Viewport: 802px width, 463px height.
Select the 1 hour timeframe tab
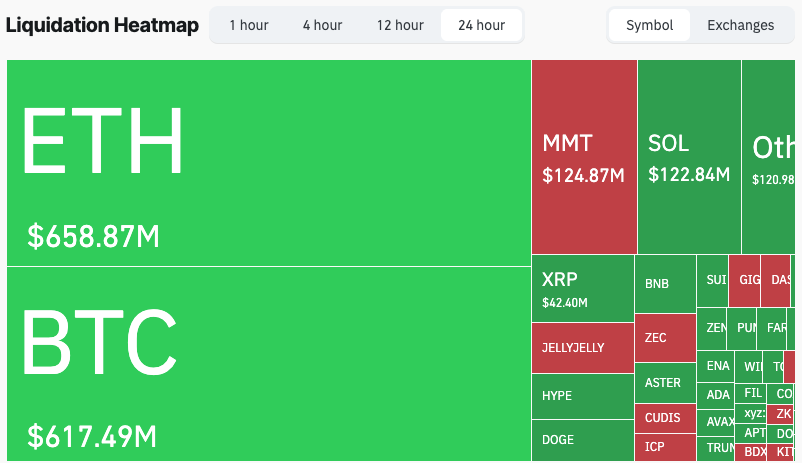click(x=248, y=25)
